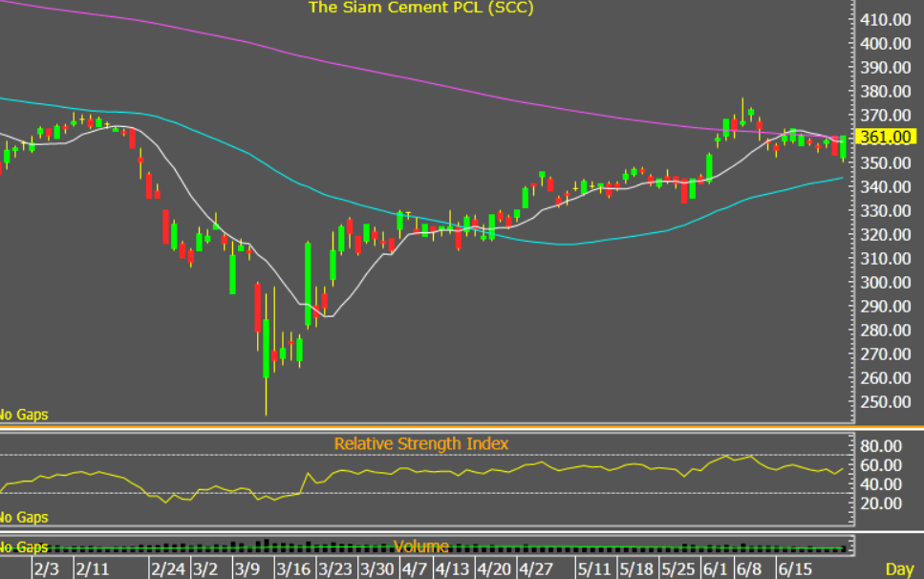This screenshot has width=924, height=579.
Task: Click the 5/25 date marker
Action: tap(678, 569)
